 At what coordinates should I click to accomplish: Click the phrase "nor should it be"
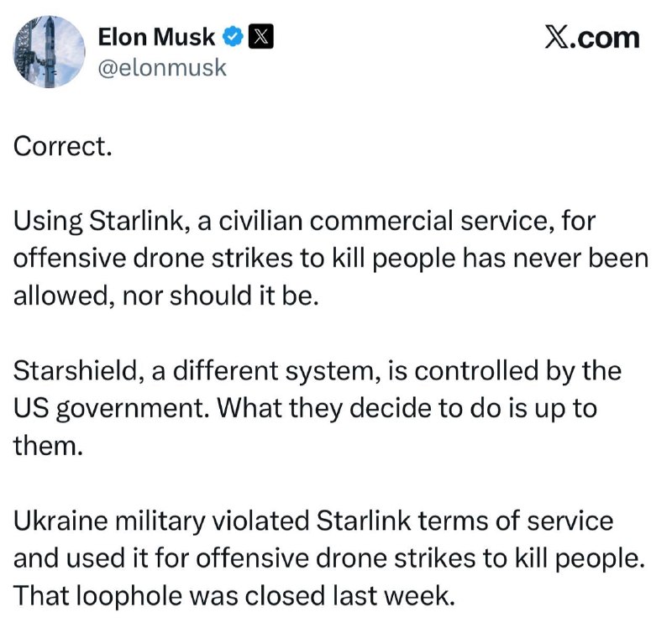220,296
